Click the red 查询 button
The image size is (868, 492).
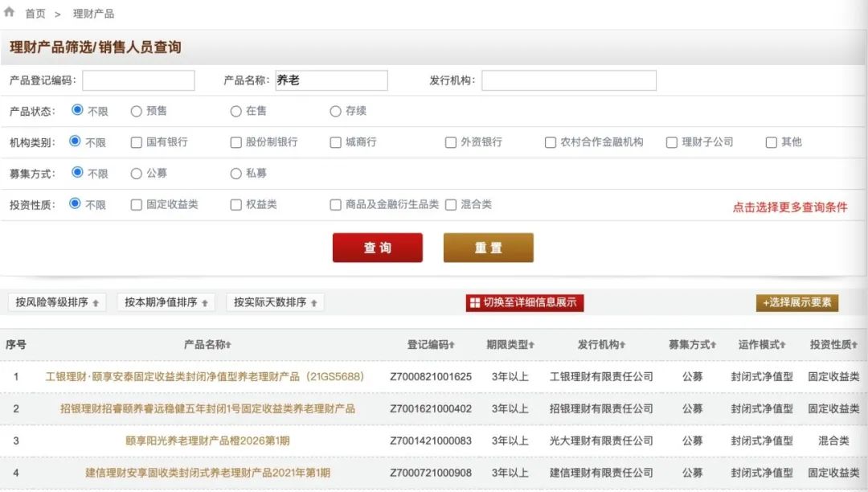[378, 248]
